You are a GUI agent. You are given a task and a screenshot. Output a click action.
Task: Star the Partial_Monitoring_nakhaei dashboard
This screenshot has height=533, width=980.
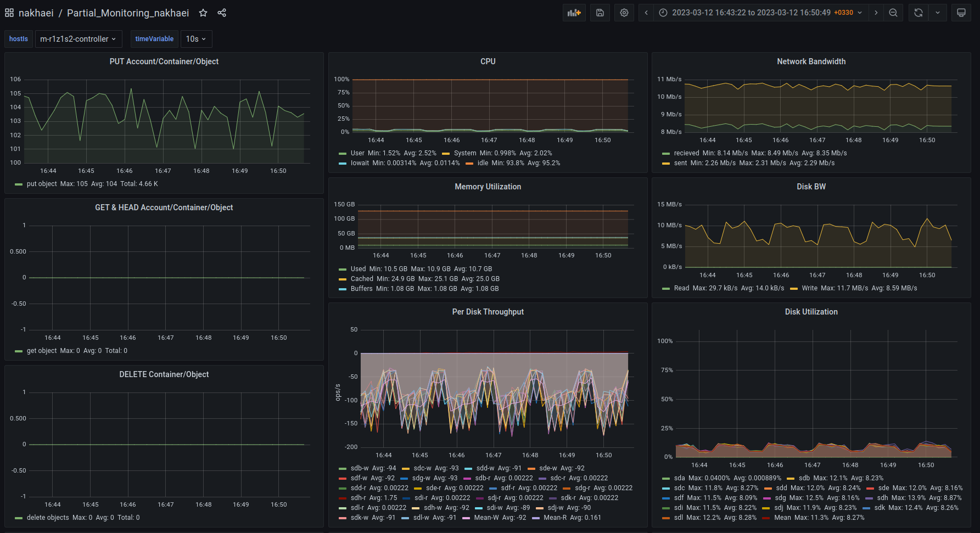point(203,13)
